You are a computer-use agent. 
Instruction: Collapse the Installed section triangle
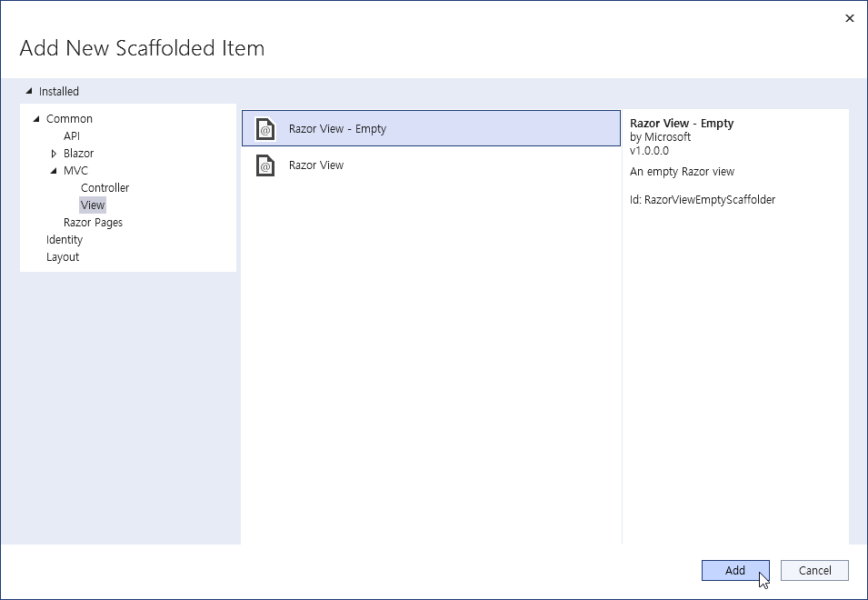pyautogui.click(x=29, y=91)
